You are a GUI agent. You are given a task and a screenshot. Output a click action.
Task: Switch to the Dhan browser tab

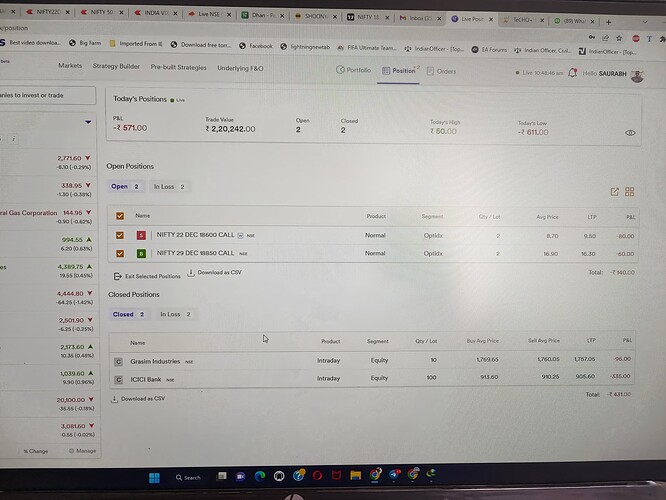pyautogui.click(x=262, y=15)
